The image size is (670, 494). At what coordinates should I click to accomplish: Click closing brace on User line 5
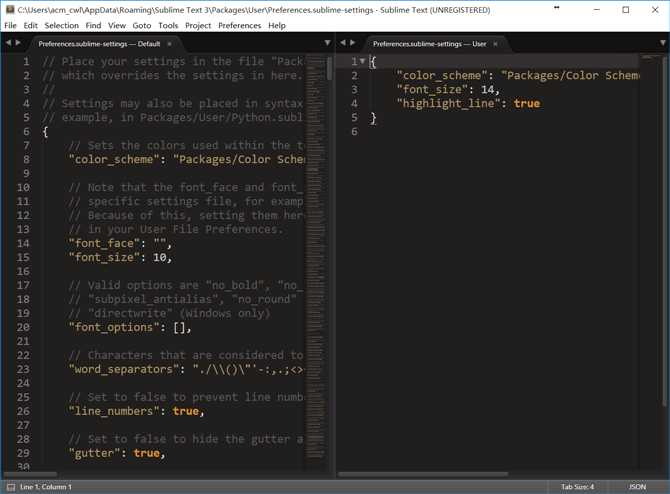[373, 118]
